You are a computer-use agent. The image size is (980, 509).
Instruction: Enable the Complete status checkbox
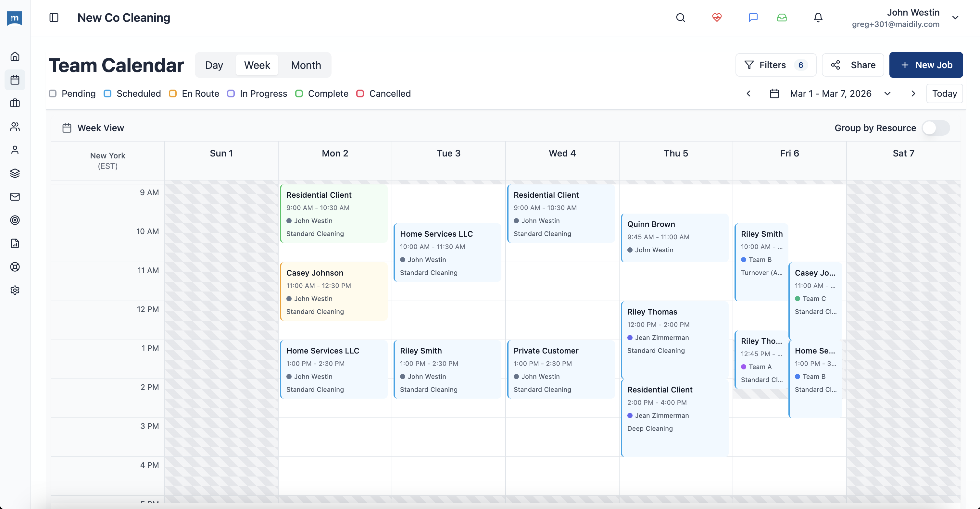[299, 93]
